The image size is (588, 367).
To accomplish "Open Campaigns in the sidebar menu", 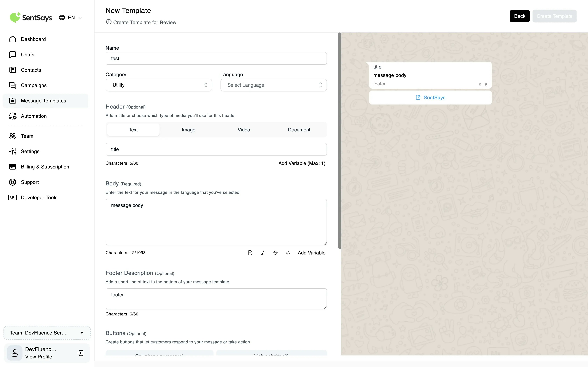I will click(x=34, y=85).
